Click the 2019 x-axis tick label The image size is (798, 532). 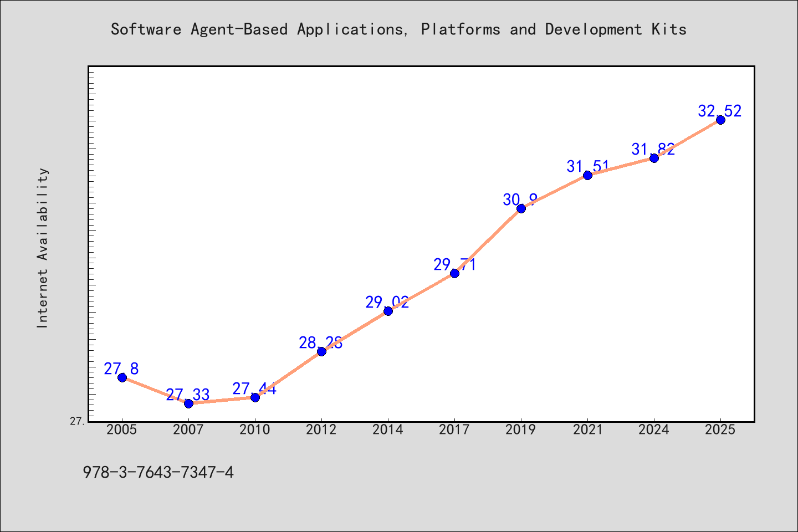click(x=521, y=430)
